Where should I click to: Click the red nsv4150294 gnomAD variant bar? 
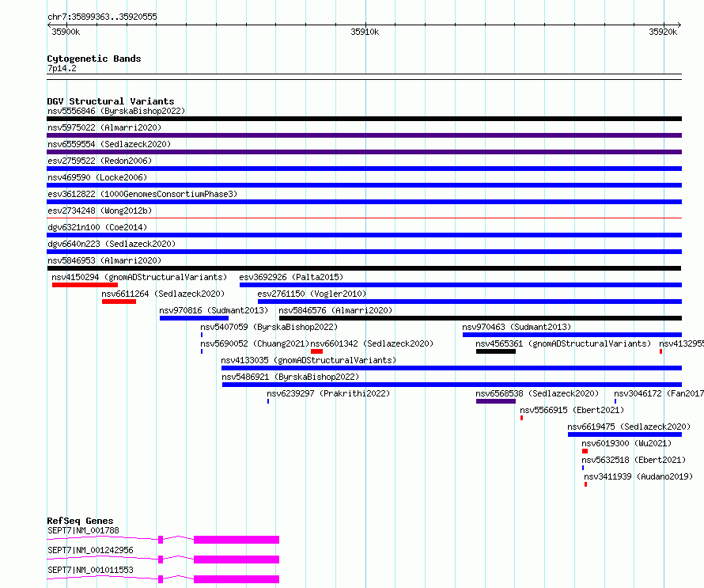pos(85,285)
